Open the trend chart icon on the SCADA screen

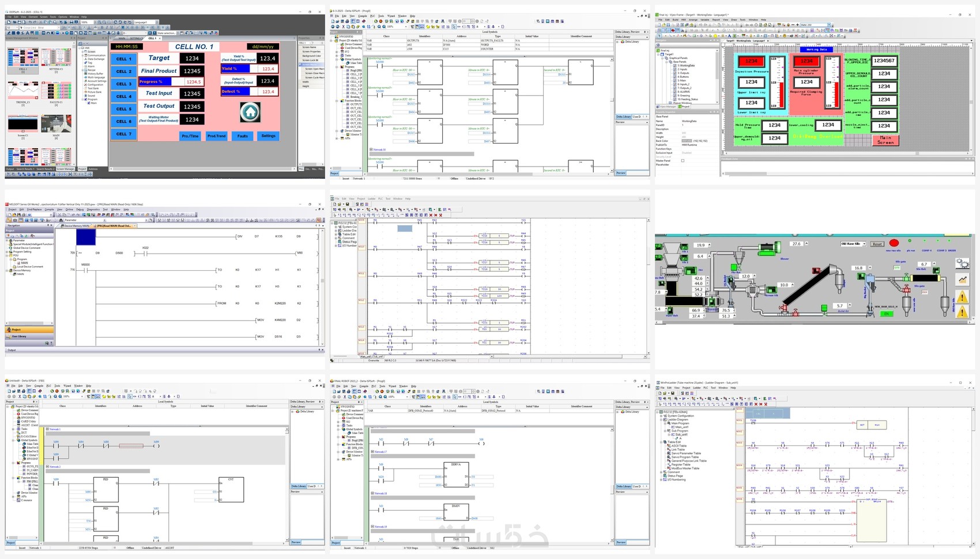coord(962,279)
